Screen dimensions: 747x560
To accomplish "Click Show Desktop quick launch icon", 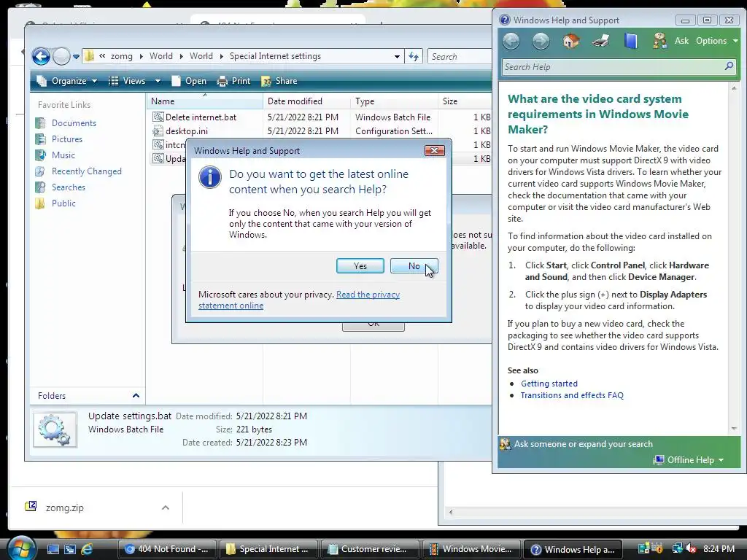I will click(x=53, y=549).
